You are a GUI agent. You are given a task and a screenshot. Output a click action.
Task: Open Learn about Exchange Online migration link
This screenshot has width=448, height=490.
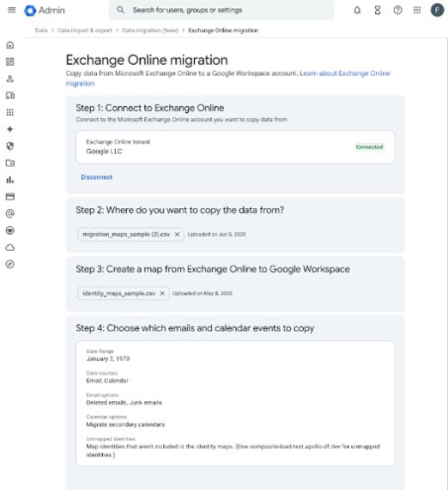228,78
